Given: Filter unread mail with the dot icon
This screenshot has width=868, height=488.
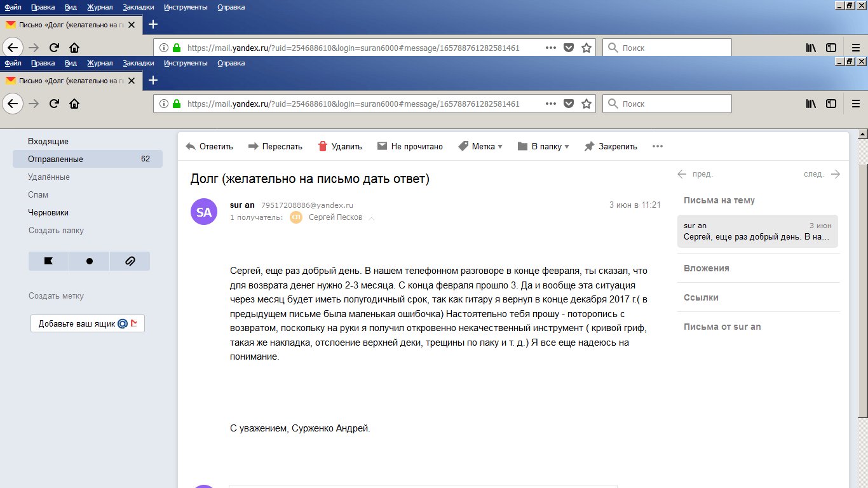Looking at the screenshot, I should click(89, 261).
